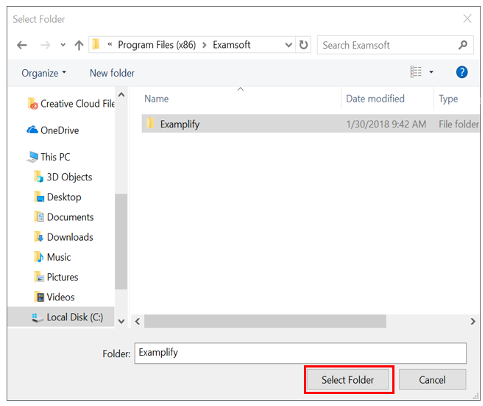Go up one folder level
This screenshot has height=406, width=483.
click(79, 45)
